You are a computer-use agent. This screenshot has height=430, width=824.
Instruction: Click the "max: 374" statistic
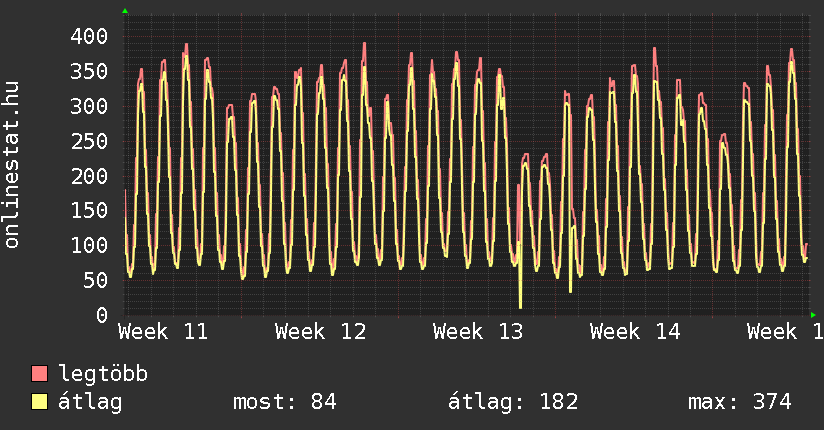point(739,402)
